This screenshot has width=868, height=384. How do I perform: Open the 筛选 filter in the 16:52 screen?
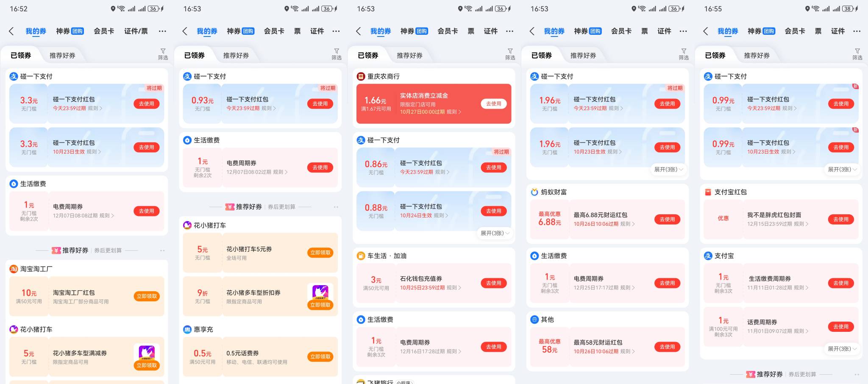click(163, 54)
